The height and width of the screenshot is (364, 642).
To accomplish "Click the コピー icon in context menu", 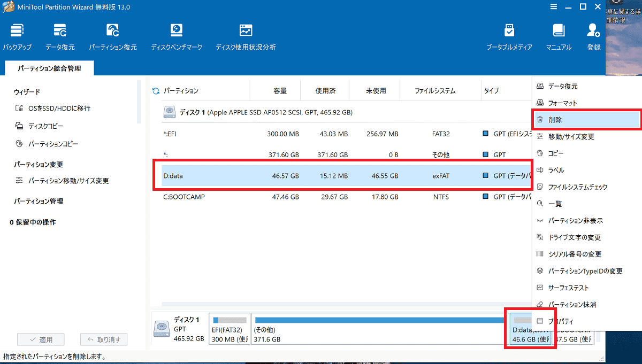I will 540,153.
